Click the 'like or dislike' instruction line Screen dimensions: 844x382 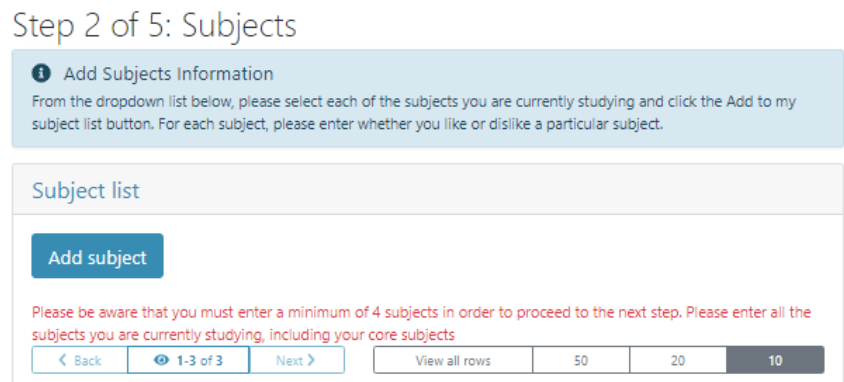pos(348,124)
